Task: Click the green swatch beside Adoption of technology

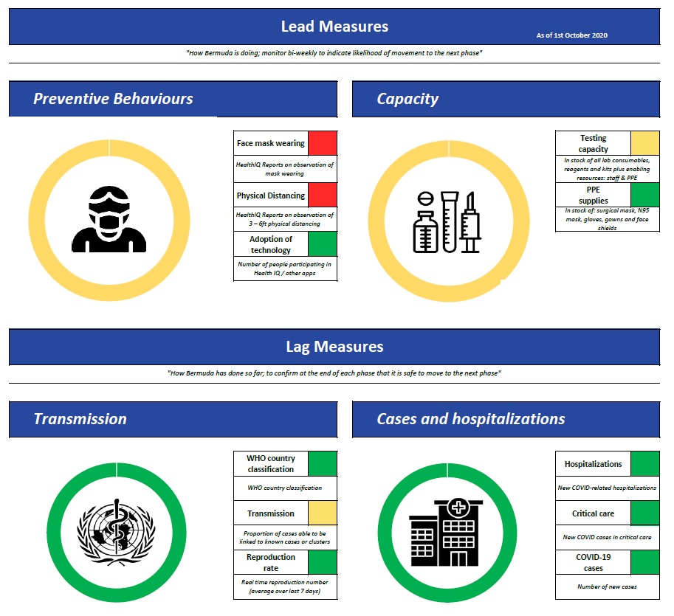Action: (323, 244)
